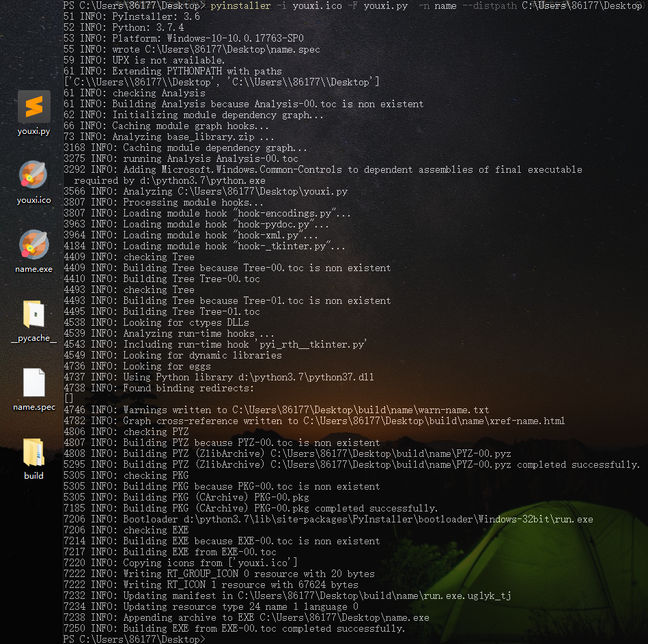Click the 'hook-encodings.py' log line

(x=207, y=213)
